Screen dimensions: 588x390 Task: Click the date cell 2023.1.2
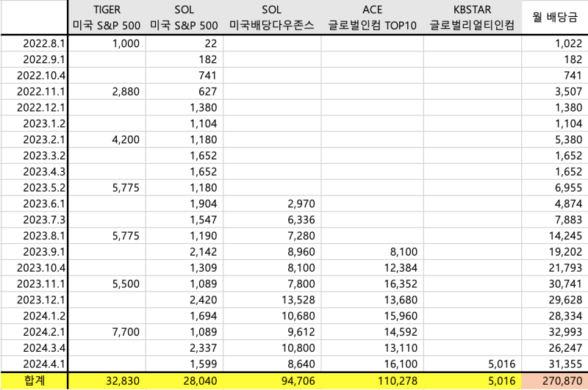pyautogui.click(x=34, y=123)
